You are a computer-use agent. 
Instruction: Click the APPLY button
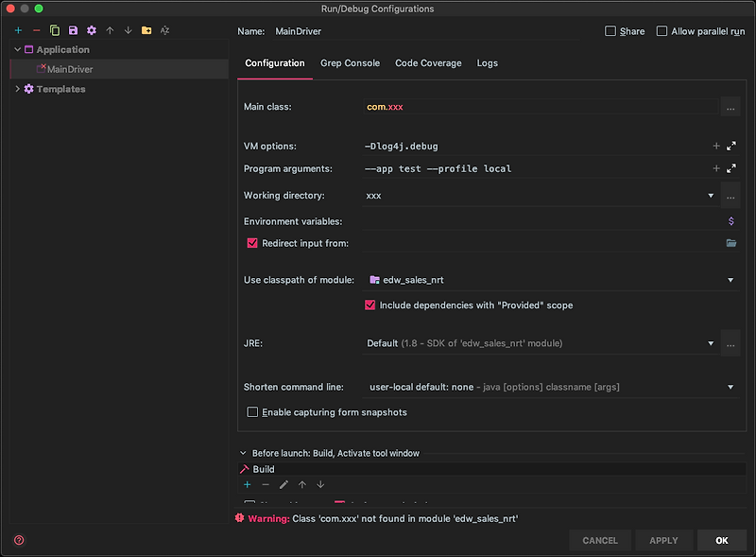(x=663, y=540)
